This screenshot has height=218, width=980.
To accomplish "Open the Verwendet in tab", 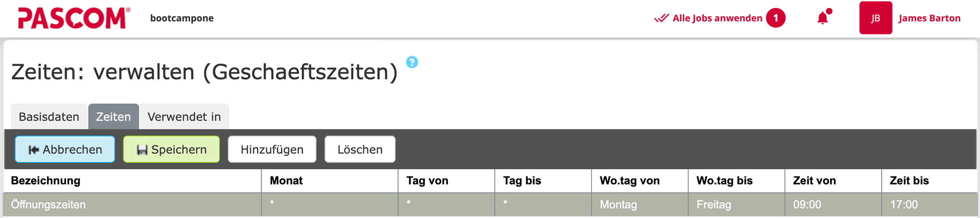I will [184, 117].
